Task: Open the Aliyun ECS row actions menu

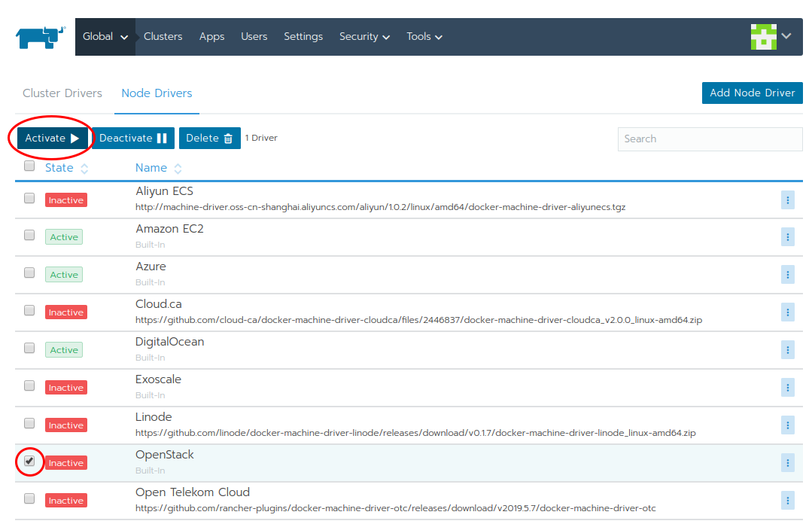Action: (x=787, y=200)
